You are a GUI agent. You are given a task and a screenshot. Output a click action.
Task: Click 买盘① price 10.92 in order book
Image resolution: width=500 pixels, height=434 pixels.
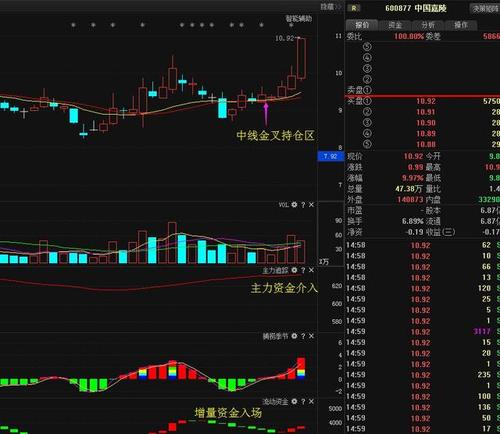(x=426, y=101)
